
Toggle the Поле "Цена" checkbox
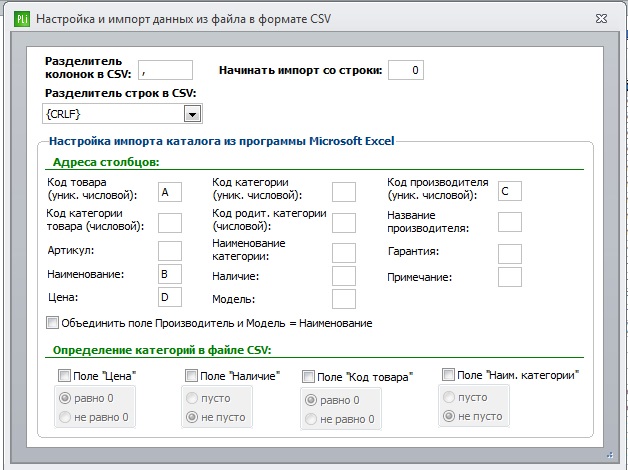64,376
